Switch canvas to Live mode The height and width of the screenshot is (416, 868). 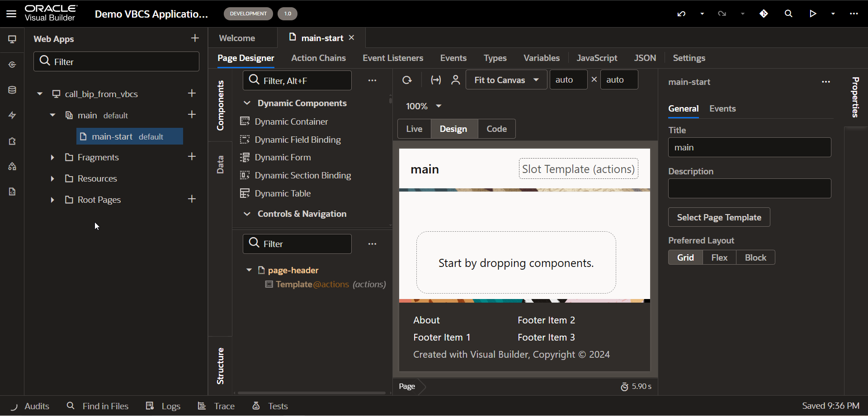(414, 129)
